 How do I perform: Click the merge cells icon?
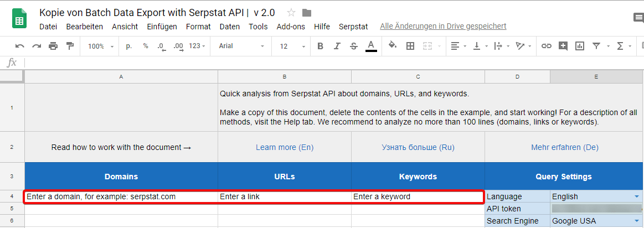coord(427,46)
